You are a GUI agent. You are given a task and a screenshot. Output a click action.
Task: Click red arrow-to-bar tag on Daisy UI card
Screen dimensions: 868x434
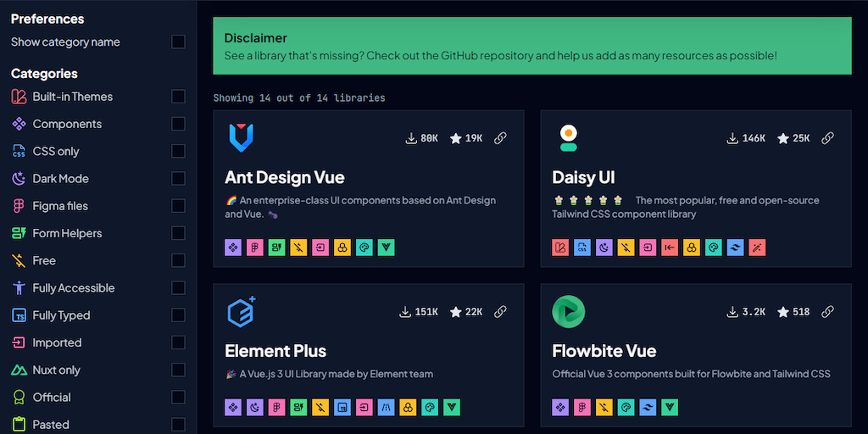(670, 248)
